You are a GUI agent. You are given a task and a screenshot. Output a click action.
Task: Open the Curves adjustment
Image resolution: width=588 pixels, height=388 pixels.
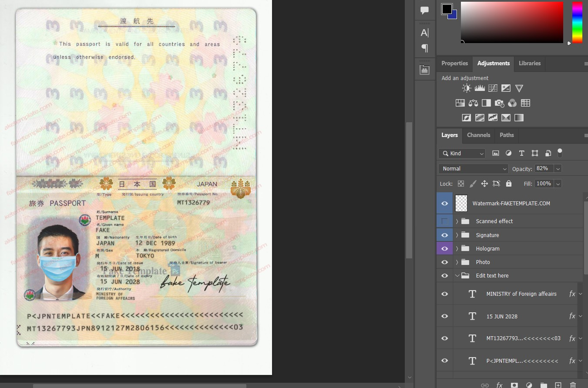(493, 88)
